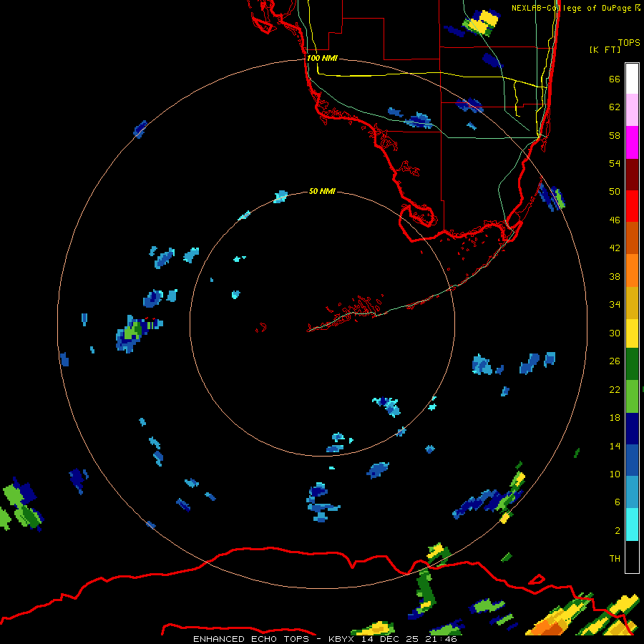Click the '34' legend value
This screenshot has width=644, height=644.
click(x=615, y=304)
